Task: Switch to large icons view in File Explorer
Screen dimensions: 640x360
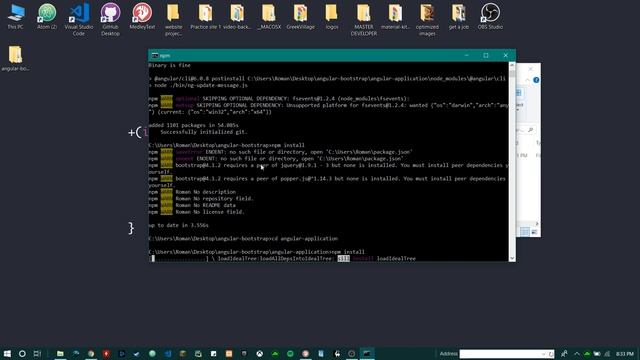Action: pyautogui.click(x=534, y=232)
